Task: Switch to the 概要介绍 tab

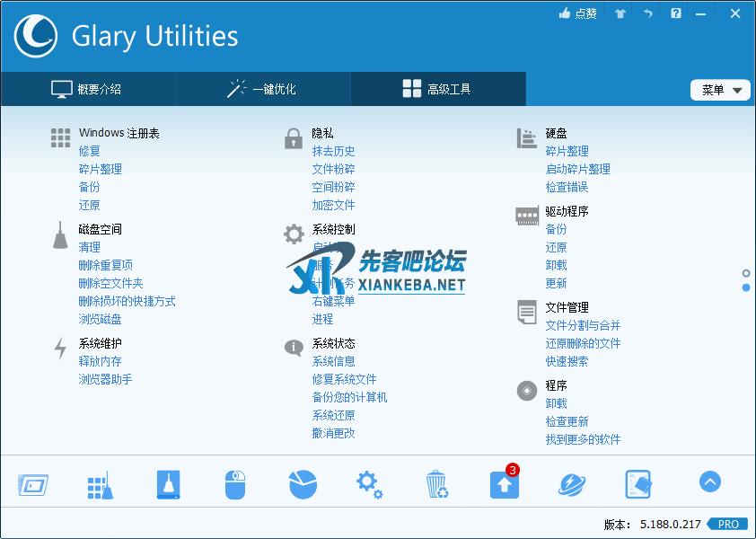Action: tap(87, 89)
